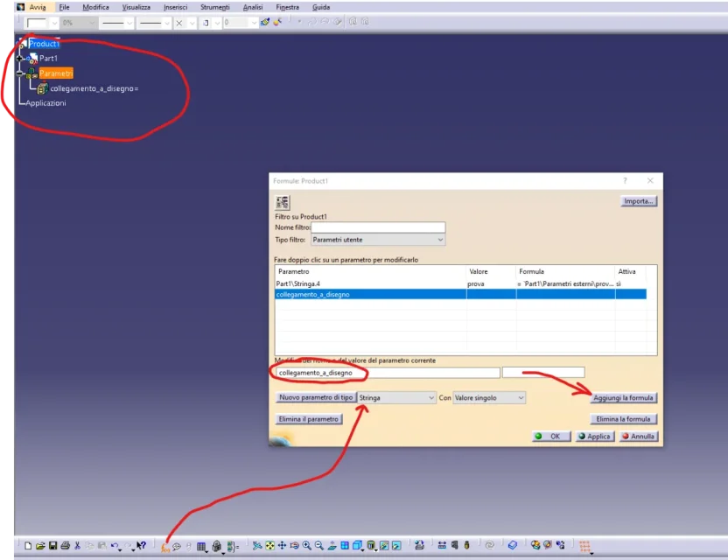Click the Open file folder icon
Viewport: 728px width, 560px height.
40,546
